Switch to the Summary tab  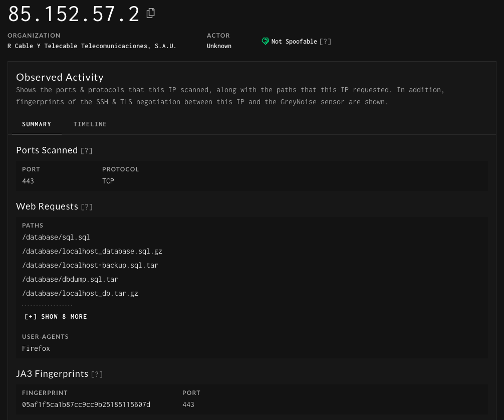tap(37, 124)
